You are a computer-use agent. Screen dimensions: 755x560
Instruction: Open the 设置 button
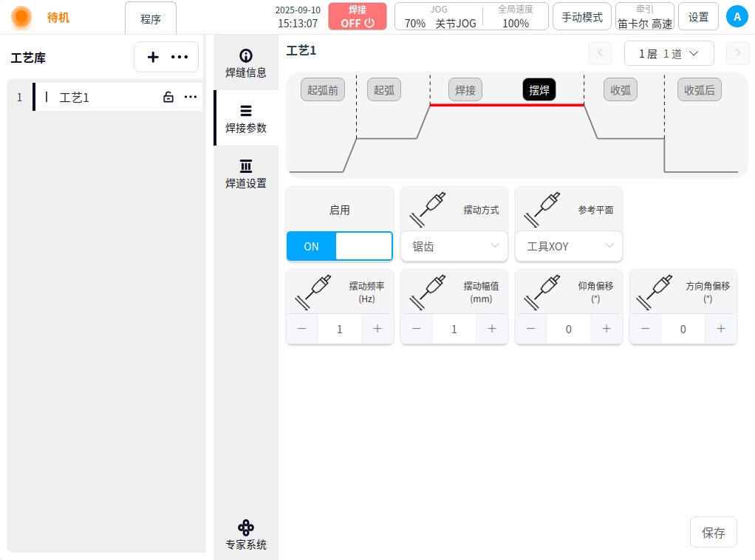[698, 16]
